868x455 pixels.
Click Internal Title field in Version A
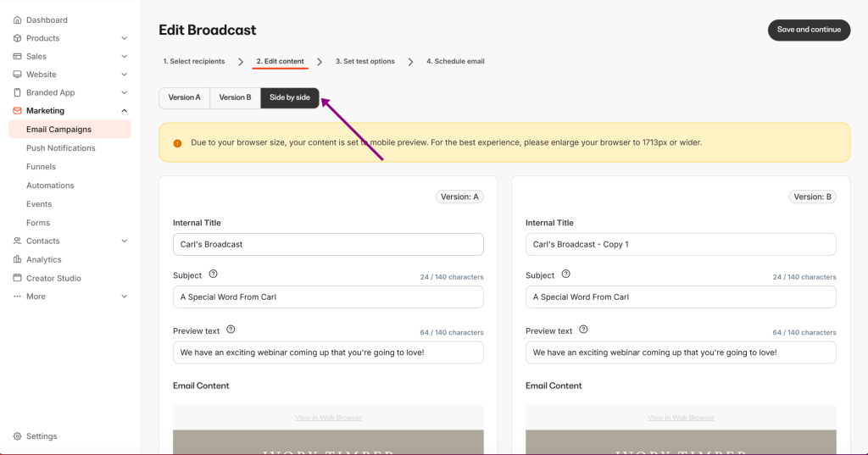328,244
